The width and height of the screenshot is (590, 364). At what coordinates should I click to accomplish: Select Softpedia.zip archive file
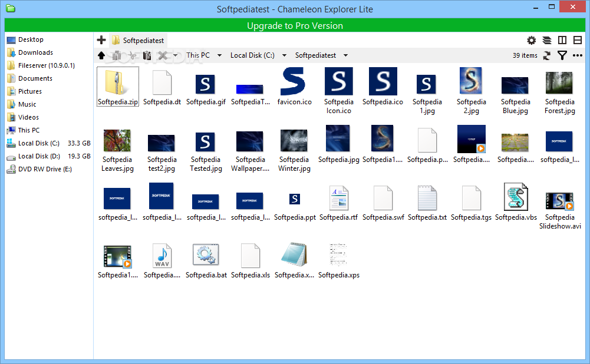tap(118, 87)
